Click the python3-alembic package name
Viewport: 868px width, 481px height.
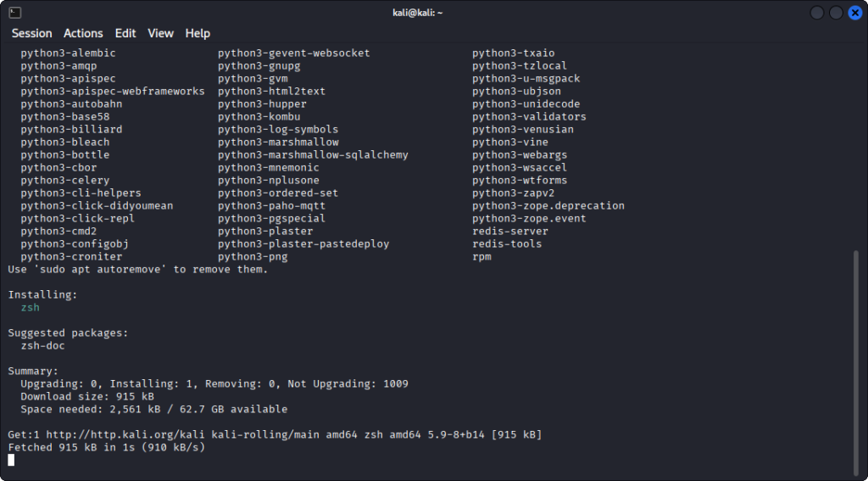68,53
